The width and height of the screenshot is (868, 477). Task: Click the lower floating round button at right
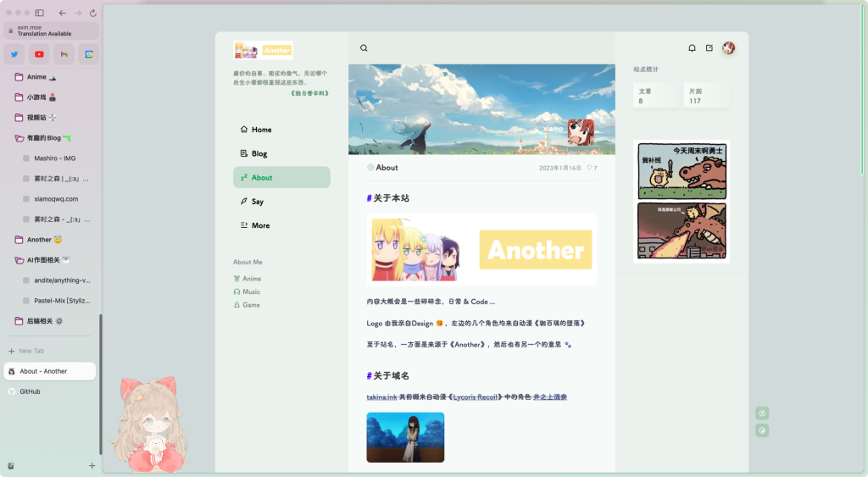click(762, 430)
